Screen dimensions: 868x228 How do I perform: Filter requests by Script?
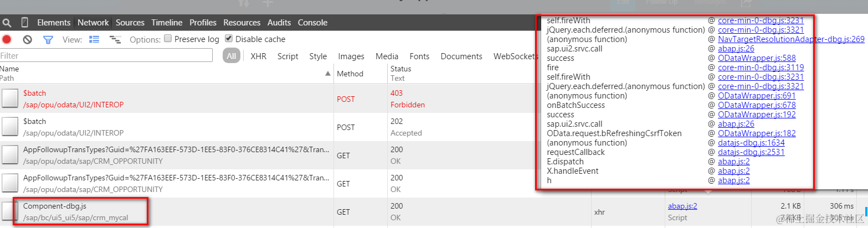(x=287, y=56)
